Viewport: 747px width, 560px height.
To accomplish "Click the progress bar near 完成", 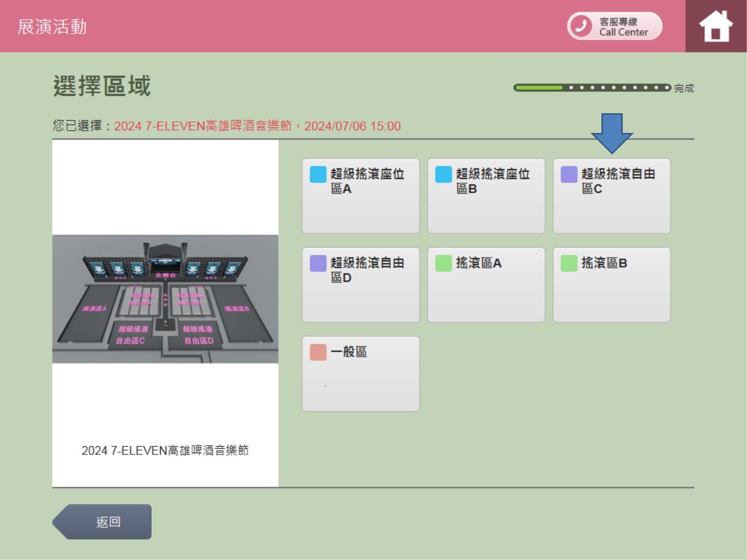I will (592, 87).
